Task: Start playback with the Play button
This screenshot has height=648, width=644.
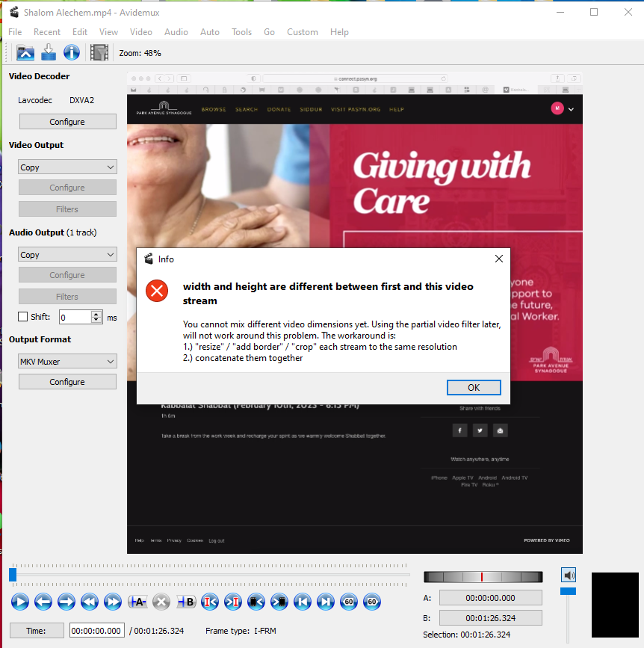Action: [x=20, y=602]
